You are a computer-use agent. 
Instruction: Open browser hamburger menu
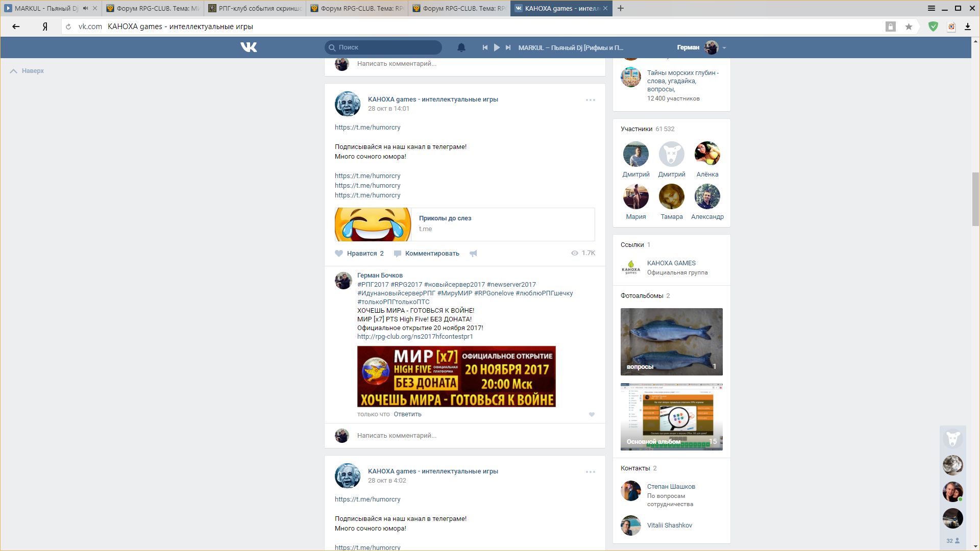(x=932, y=8)
